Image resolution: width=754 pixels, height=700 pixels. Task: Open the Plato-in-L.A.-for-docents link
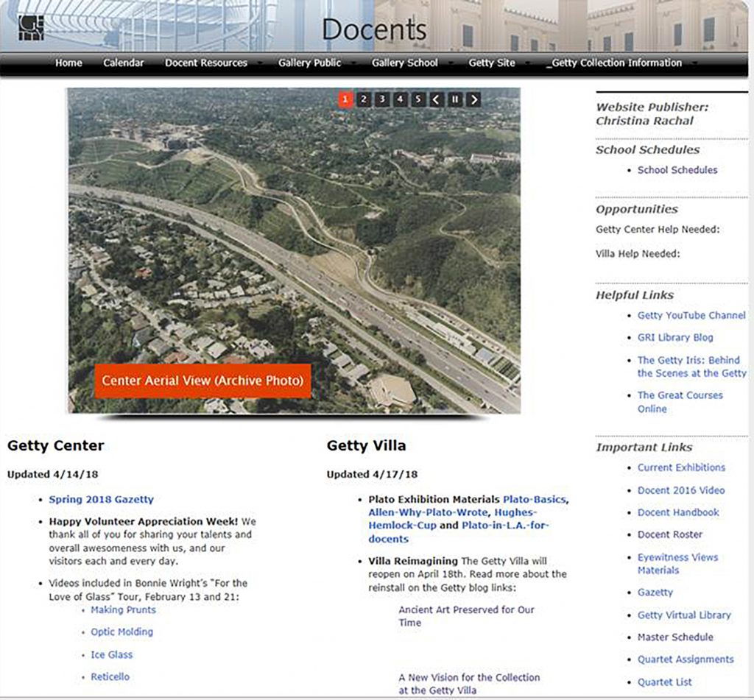(x=459, y=532)
